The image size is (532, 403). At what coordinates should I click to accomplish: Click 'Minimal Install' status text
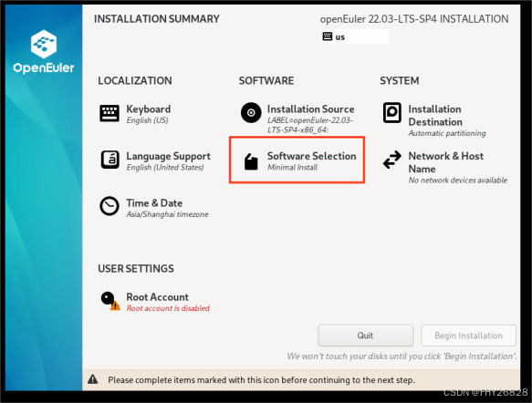(x=293, y=167)
